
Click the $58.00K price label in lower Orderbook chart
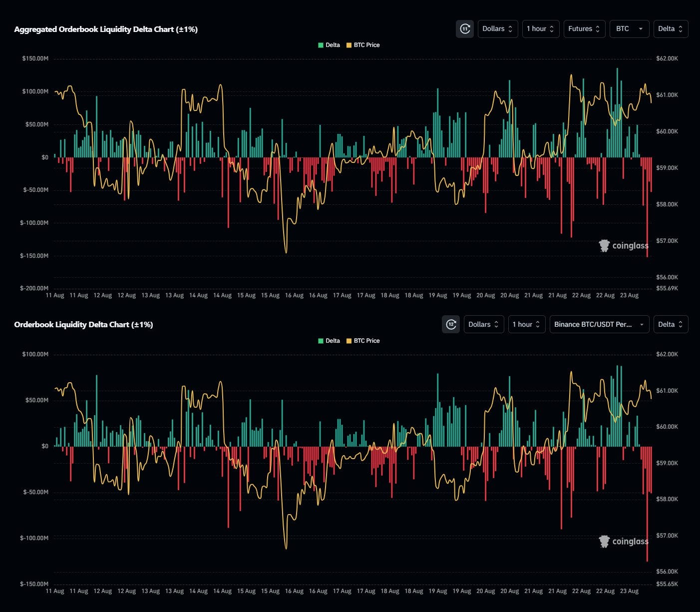coord(667,499)
